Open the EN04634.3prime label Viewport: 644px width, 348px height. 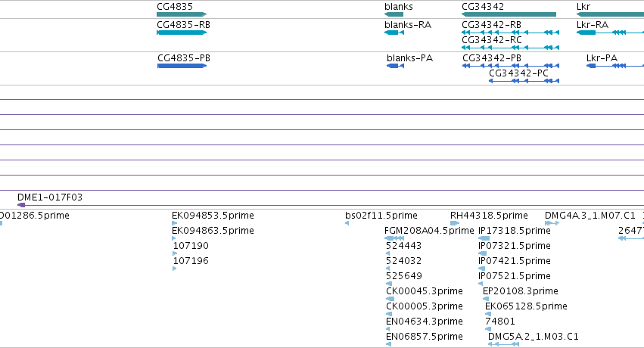pos(425,322)
